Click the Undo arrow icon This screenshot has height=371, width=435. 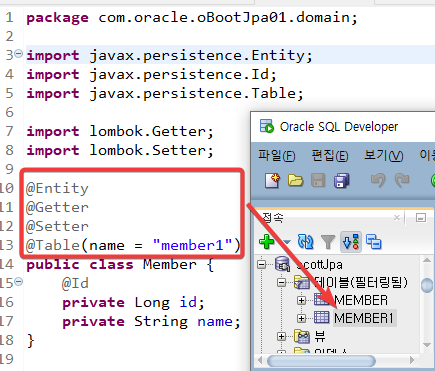pos(378,180)
